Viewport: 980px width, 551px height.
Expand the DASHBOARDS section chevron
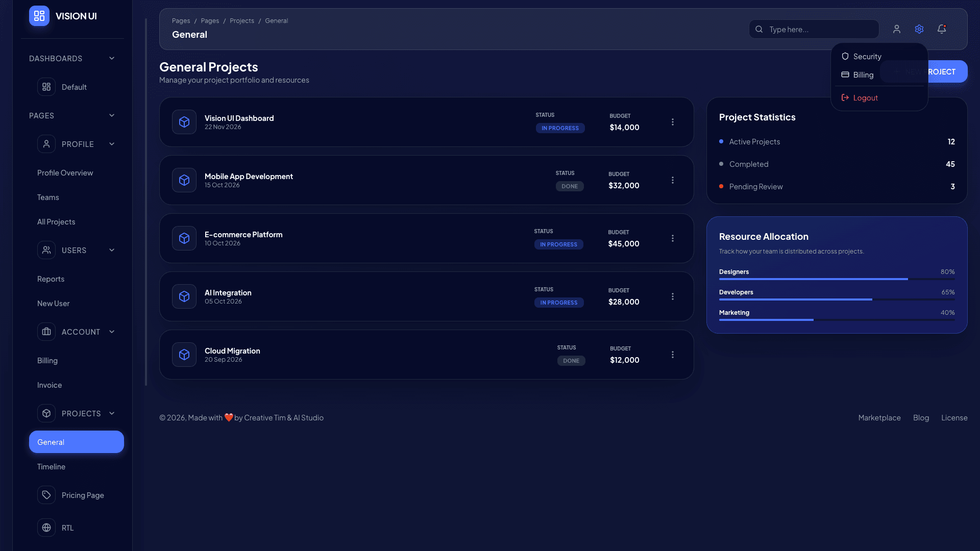tap(111, 58)
